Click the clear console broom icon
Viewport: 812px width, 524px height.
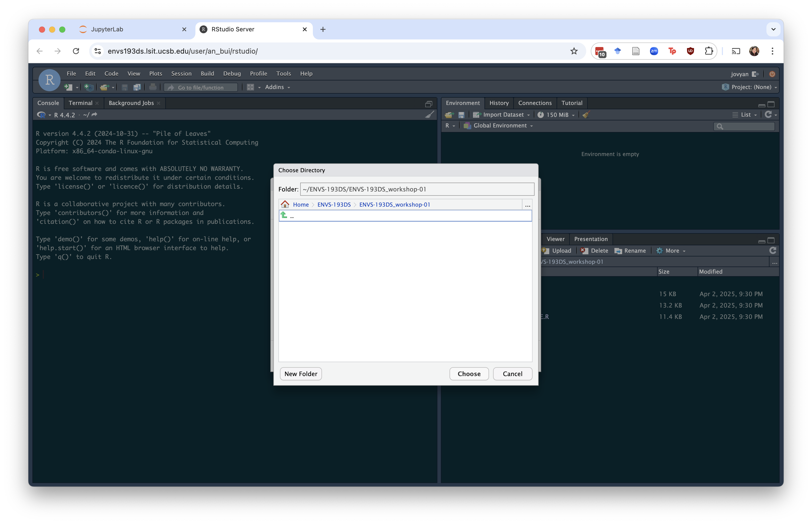430,115
